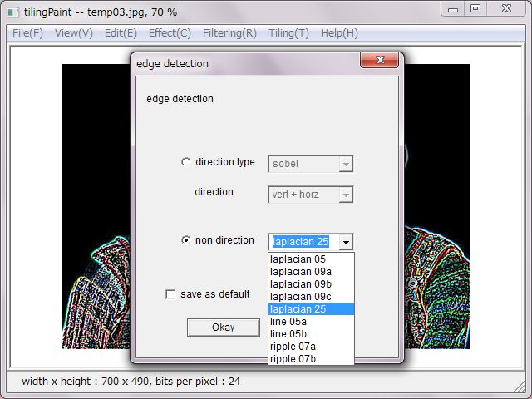Open the Filtering(R) menu
The height and width of the screenshot is (399, 532).
tap(229, 33)
